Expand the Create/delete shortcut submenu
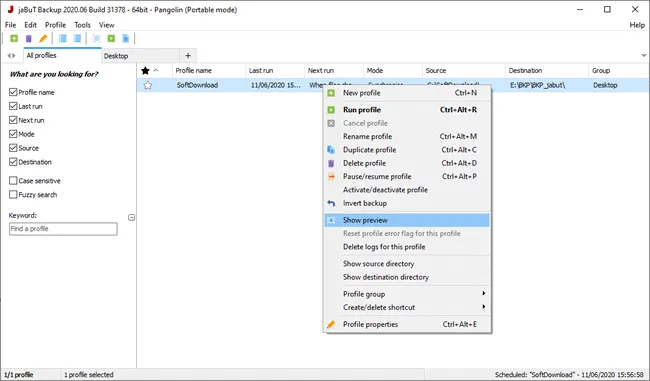The height and width of the screenshot is (381, 650). 407,307
